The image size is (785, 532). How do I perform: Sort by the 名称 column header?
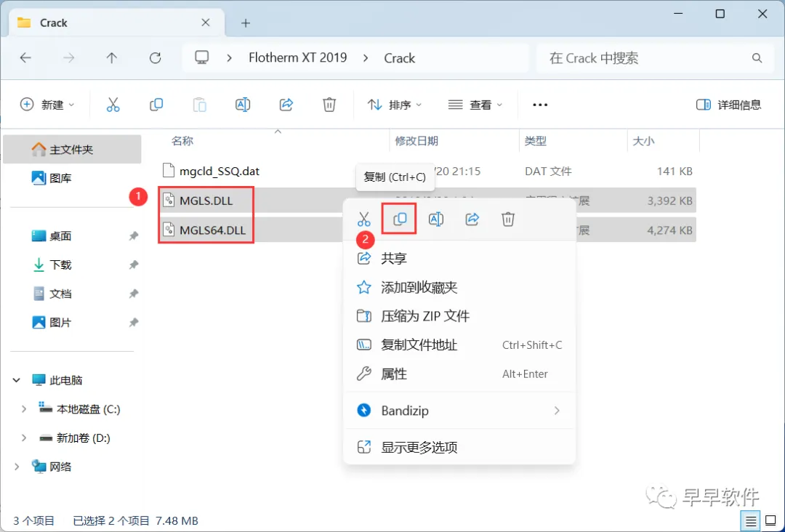pos(182,141)
